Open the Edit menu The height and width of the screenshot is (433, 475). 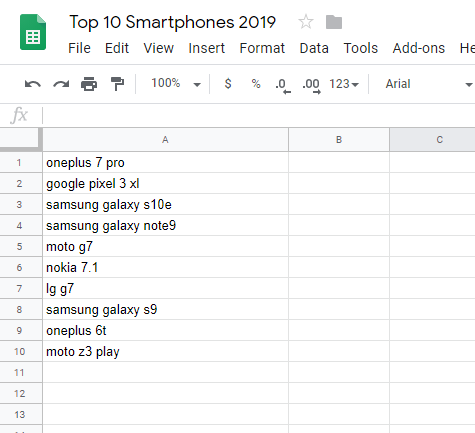click(117, 48)
